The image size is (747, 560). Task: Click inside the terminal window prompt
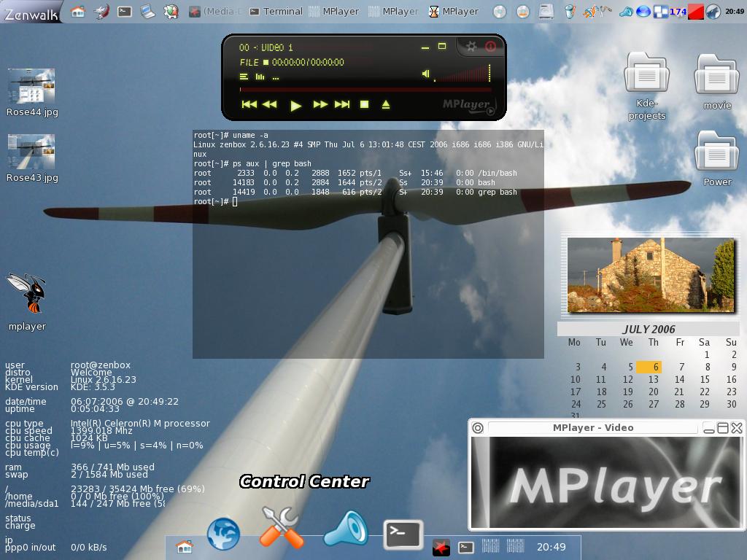pos(235,202)
